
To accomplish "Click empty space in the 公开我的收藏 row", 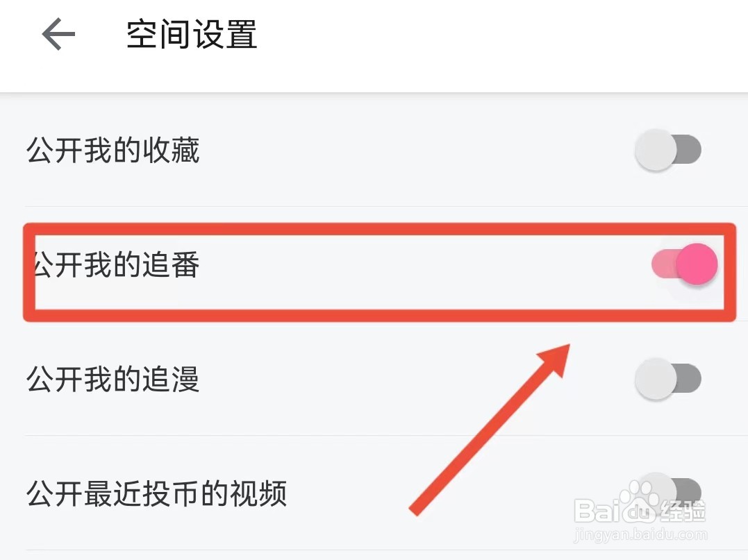I will pos(417,150).
